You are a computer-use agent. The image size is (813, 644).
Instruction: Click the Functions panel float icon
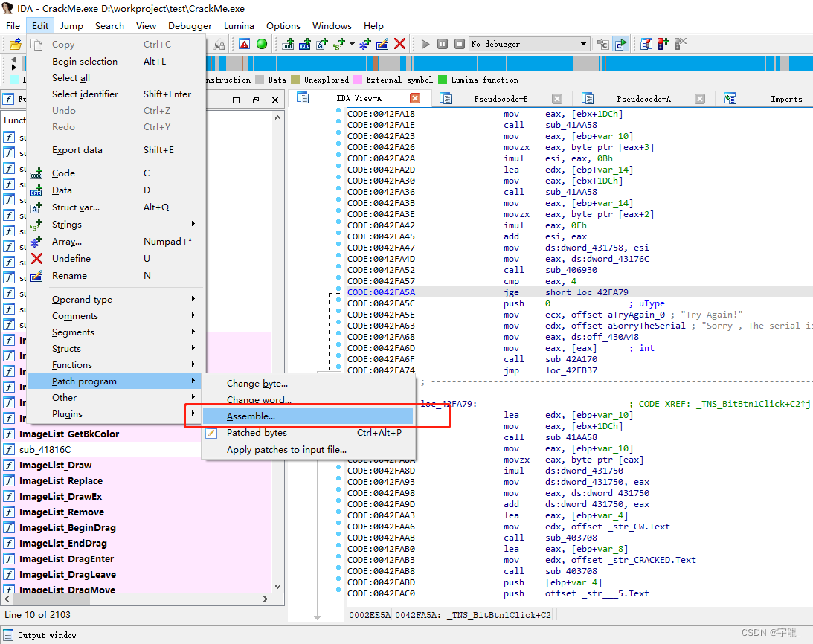click(x=236, y=100)
